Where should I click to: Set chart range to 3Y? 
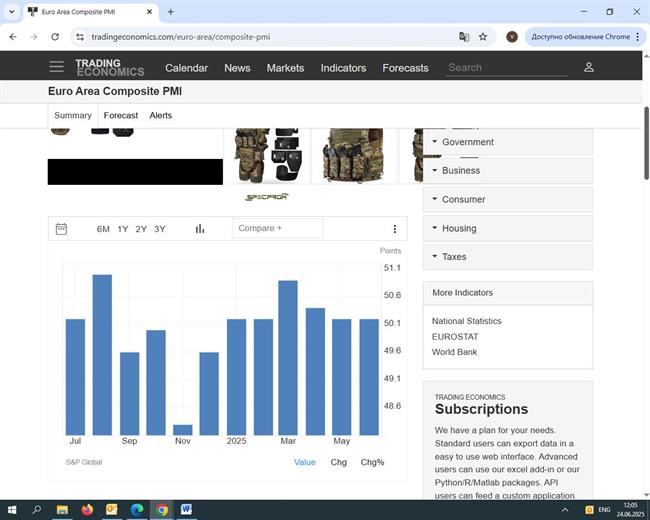coord(160,229)
